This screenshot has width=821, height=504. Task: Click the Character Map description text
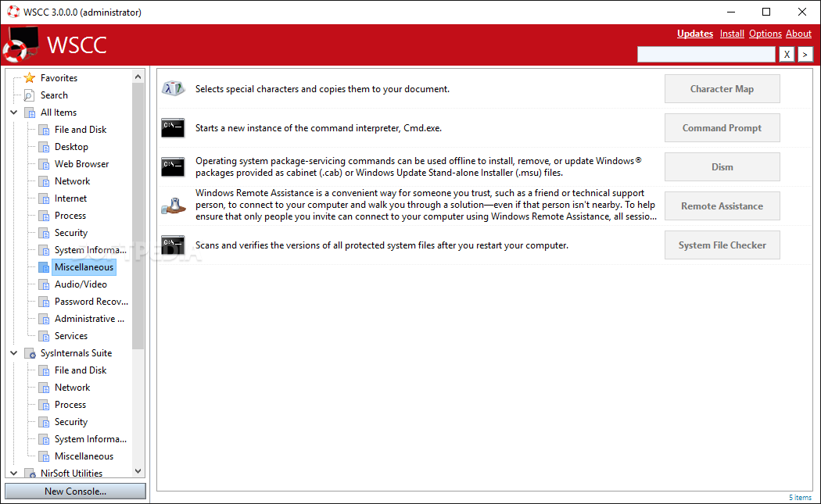tap(322, 89)
